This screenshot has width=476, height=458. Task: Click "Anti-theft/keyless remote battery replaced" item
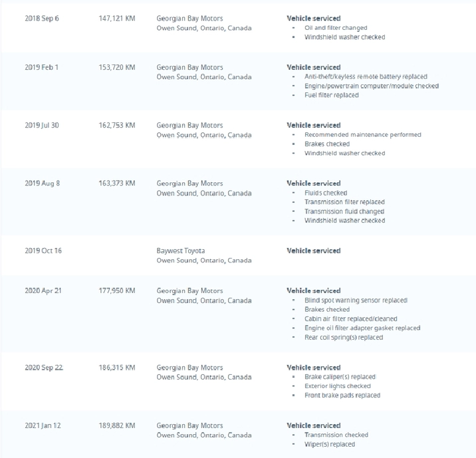(366, 77)
